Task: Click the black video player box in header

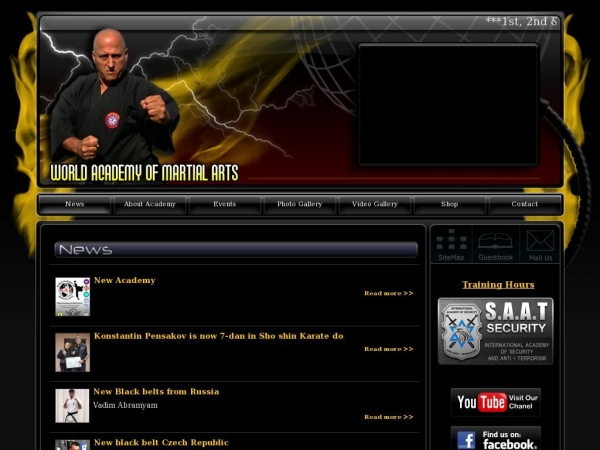Action: (448, 104)
